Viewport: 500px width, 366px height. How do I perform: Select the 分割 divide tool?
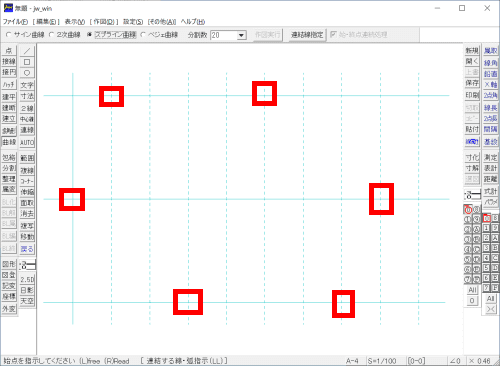9,168
